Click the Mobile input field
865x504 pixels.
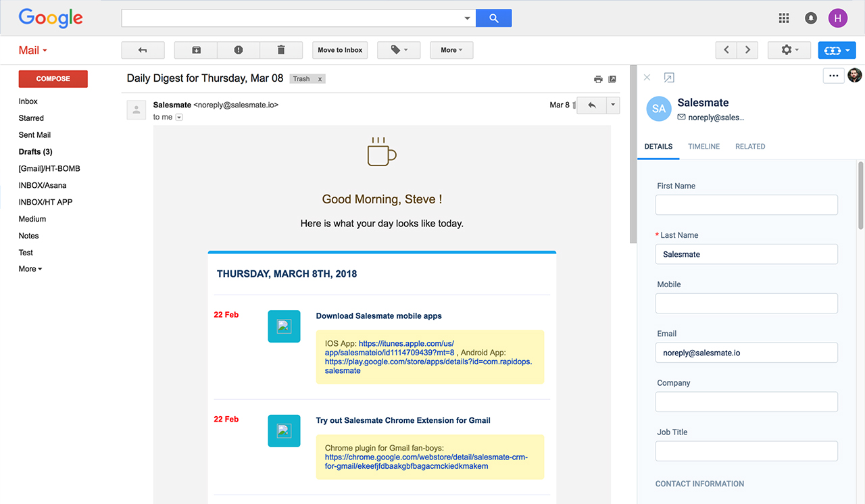(x=747, y=303)
